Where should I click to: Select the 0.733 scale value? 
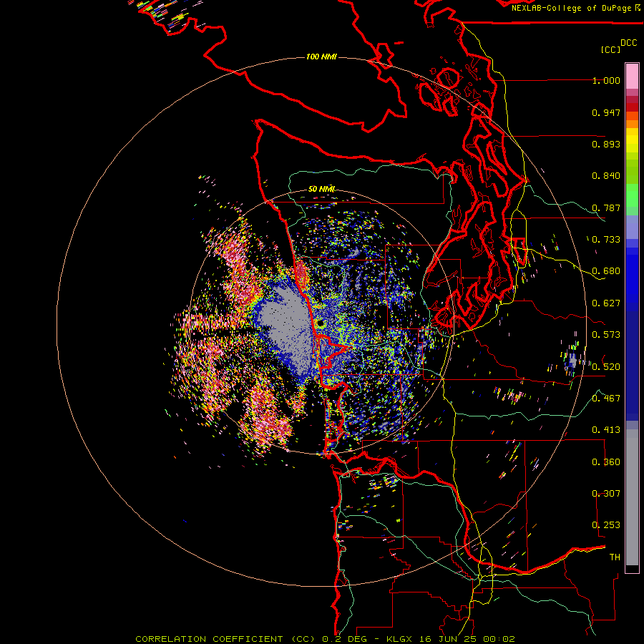coord(606,240)
